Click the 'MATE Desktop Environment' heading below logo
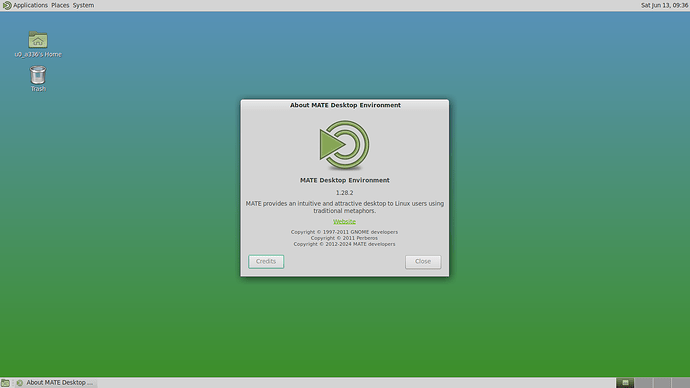690x388 pixels. (345, 180)
